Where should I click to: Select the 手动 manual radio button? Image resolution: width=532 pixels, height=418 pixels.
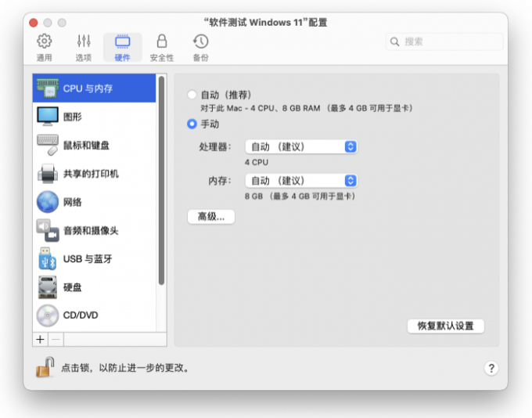pyautogui.click(x=192, y=124)
